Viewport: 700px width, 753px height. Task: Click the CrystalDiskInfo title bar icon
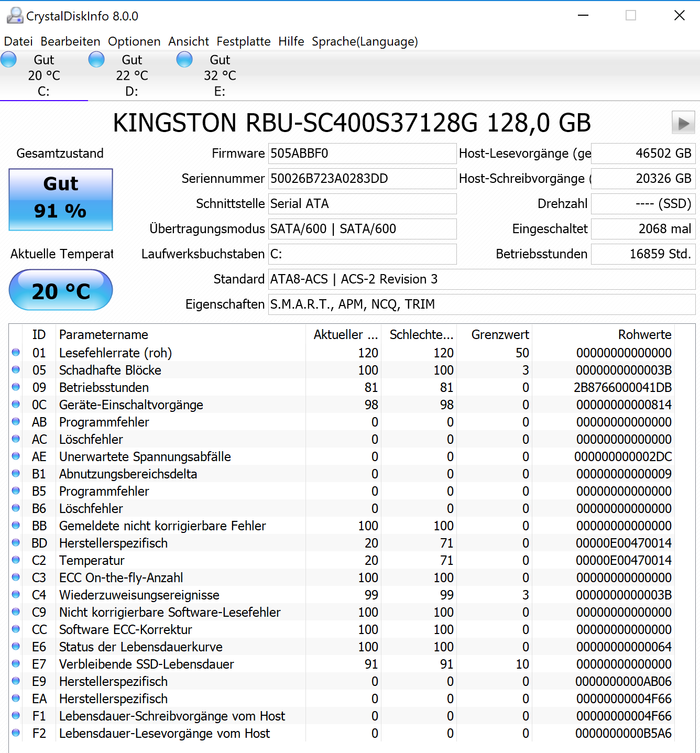[x=15, y=16]
